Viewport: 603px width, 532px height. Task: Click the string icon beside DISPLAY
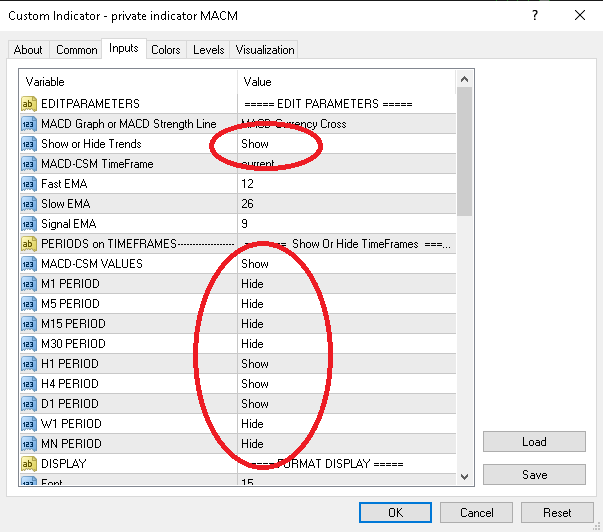pos(29,464)
